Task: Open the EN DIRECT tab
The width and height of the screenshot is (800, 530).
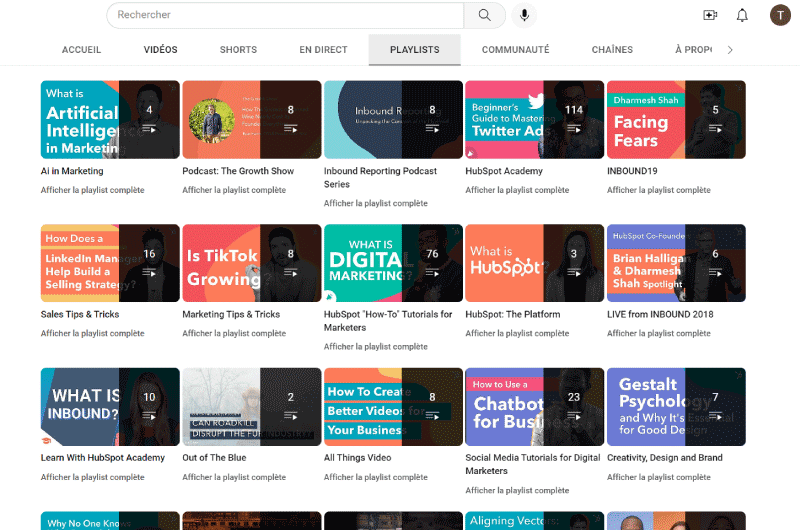Action: coord(323,50)
